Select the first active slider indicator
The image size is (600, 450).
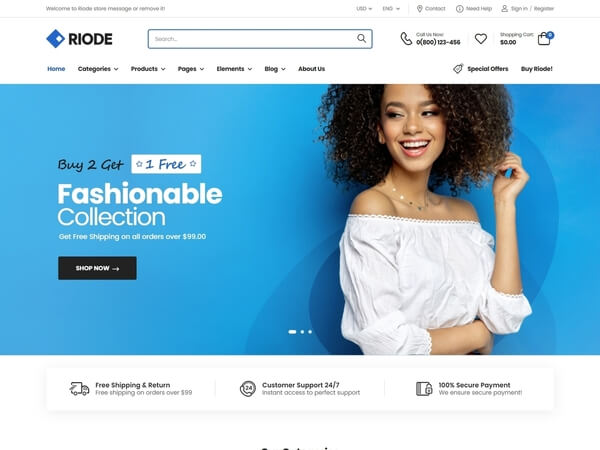tap(292, 332)
